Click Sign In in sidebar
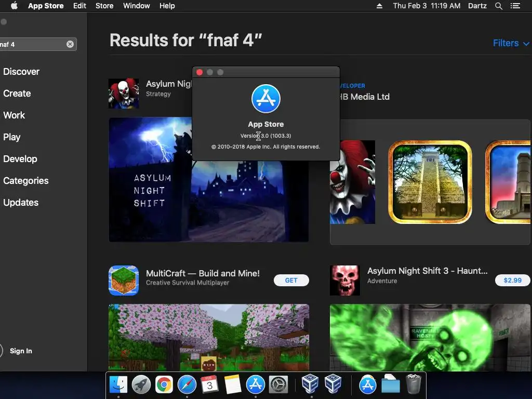Viewport: 532px width, 399px height. point(21,351)
